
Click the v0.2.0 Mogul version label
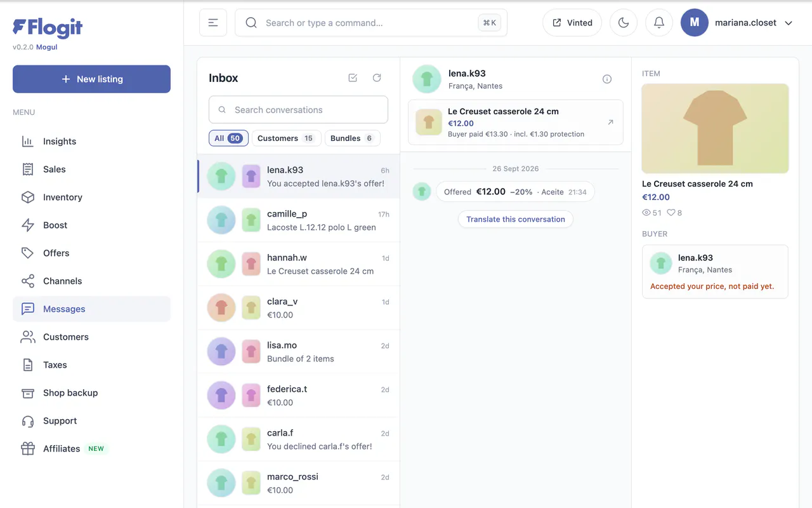pos(35,47)
